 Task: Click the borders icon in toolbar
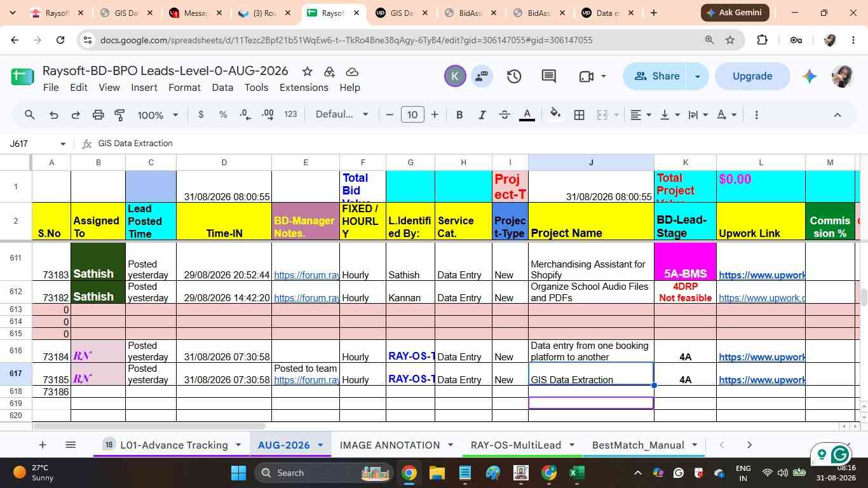(579, 115)
